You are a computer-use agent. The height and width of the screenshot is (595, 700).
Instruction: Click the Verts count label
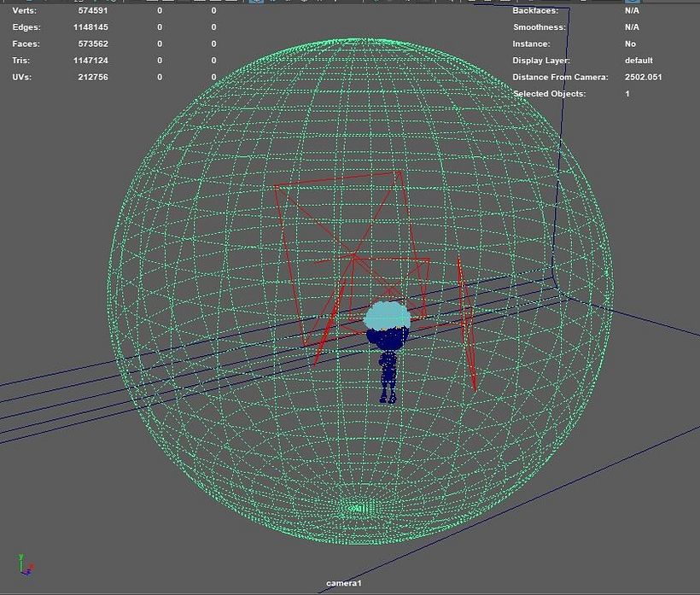(25, 11)
